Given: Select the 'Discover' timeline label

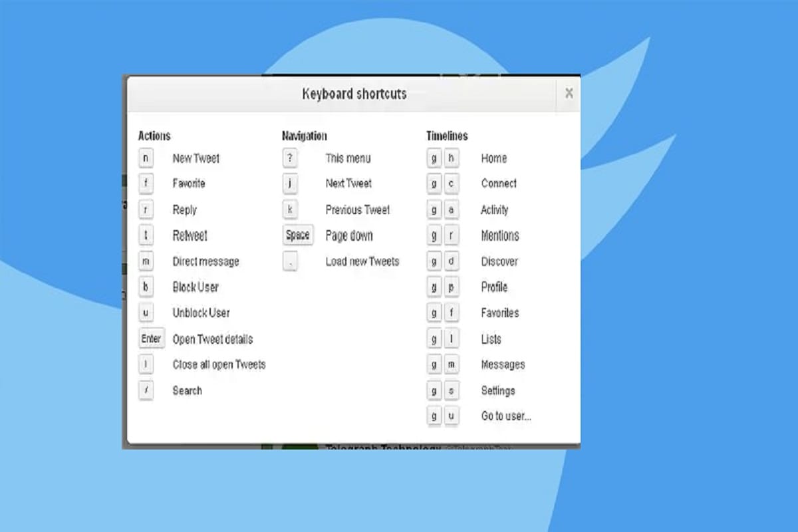Looking at the screenshot, I should click(x=499, y=261).
